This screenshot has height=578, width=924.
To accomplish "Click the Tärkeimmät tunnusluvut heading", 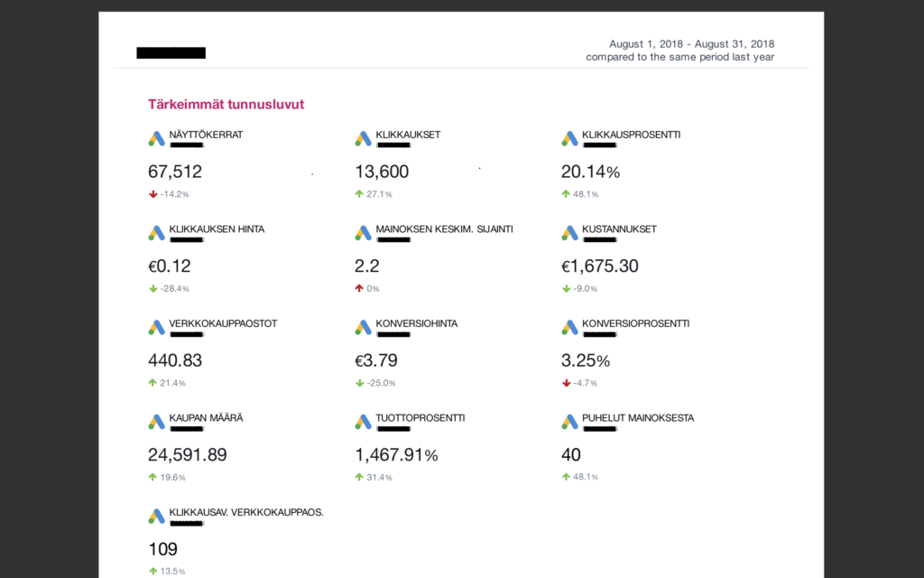I will (x=226, y=105).
